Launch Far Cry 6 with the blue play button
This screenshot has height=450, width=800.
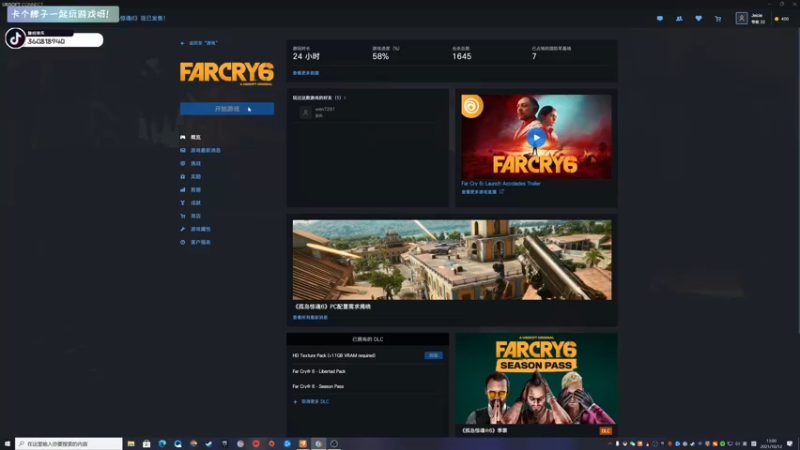pos(227,109)
